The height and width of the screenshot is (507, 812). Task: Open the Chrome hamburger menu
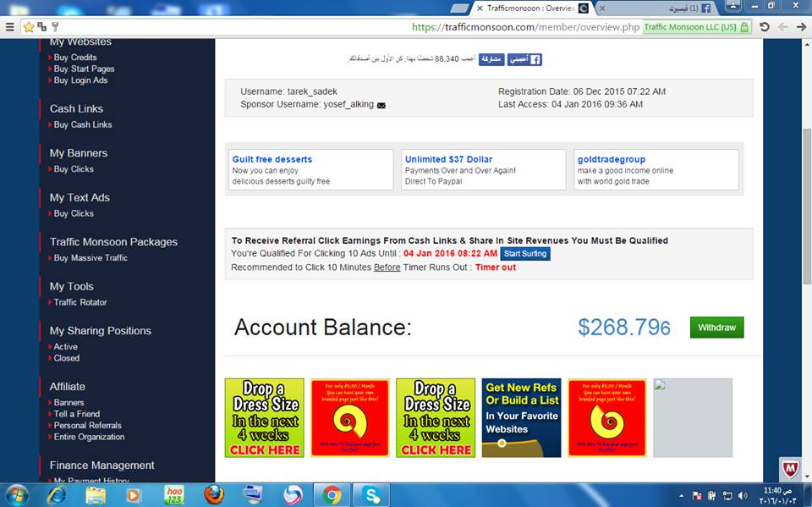pyautogui.click(x=9, y=27)
